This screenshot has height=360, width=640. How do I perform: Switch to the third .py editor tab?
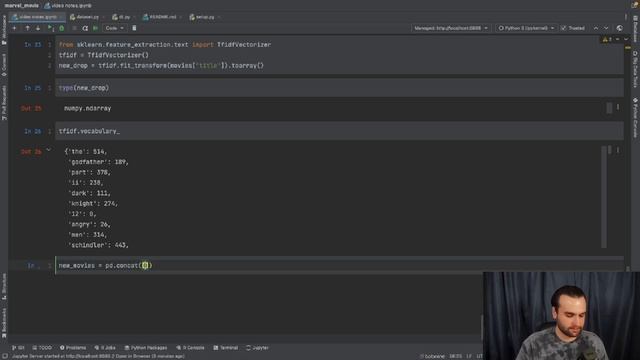pyautogui.click(x=122, y=17)
